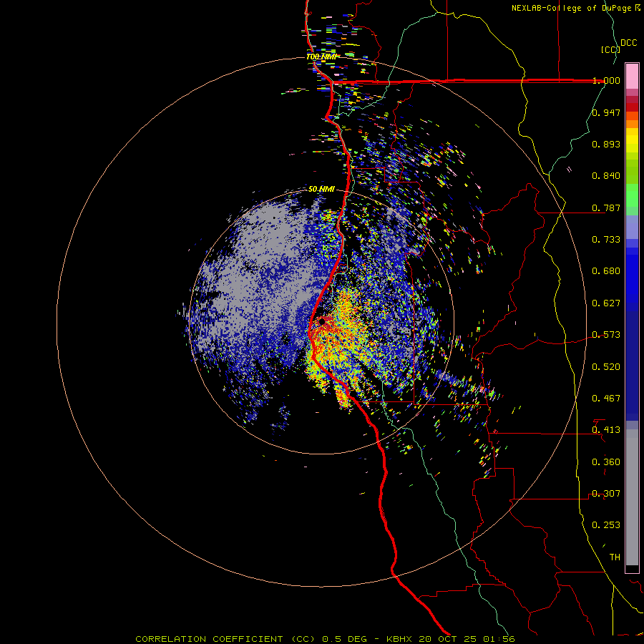Select the 0.253 legend value
The height and width of the screenshot is (644, 644).
tap(606, 525)
